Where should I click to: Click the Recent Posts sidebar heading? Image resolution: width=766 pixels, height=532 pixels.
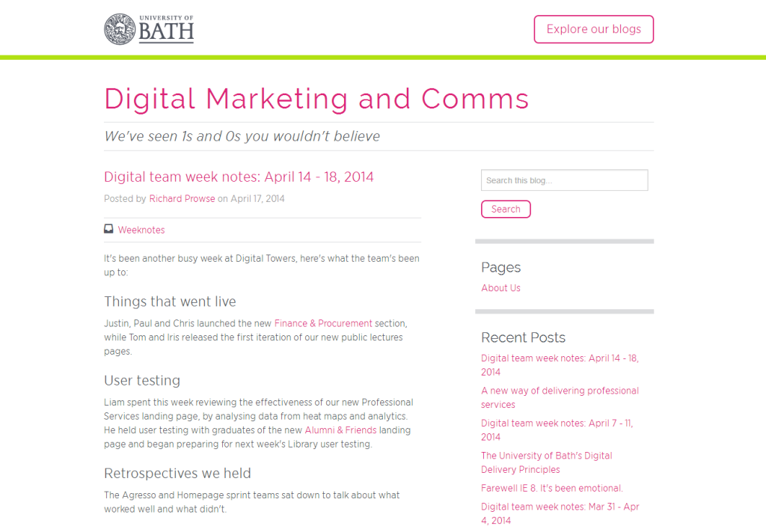coord(523,337)
